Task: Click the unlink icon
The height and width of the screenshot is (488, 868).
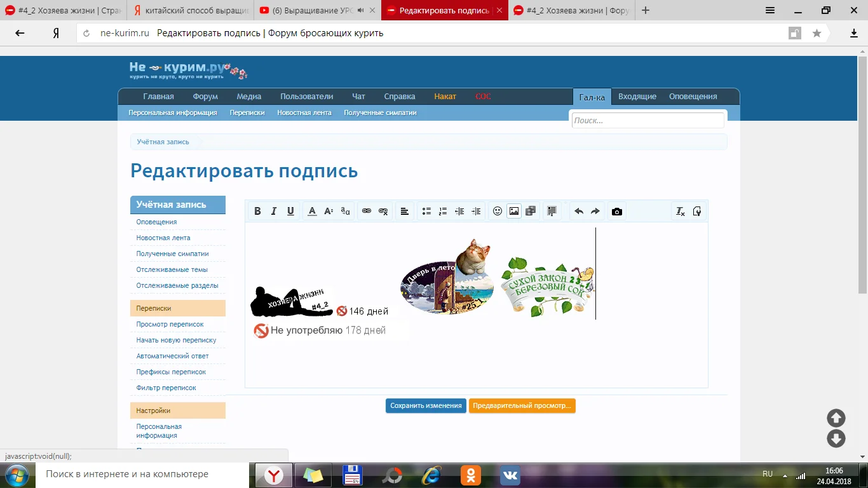Action: pyautogui.click(x=383, y=212)
